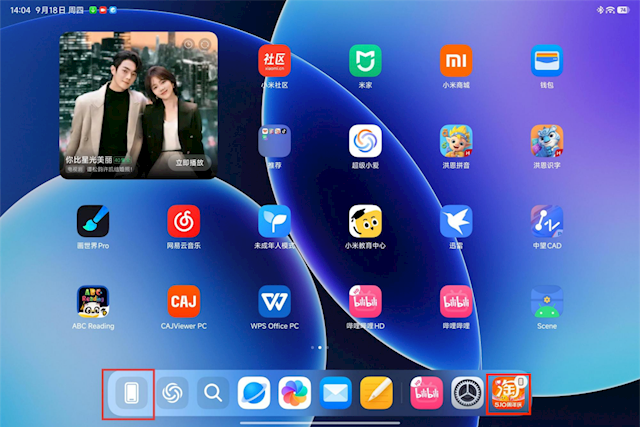Image resolution: width=640 pixels, height=427 pixels.
Task: Open 小米商城 store app
Action: pyautogui.click(x=456, y=61)
